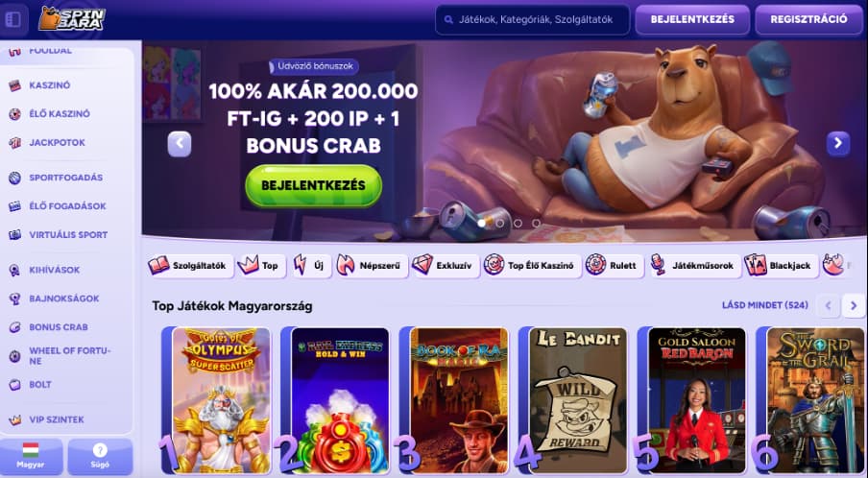Screen dimensions: 868x478
Task: Open the Wheel of Fortune page
Action: (70, 356)
